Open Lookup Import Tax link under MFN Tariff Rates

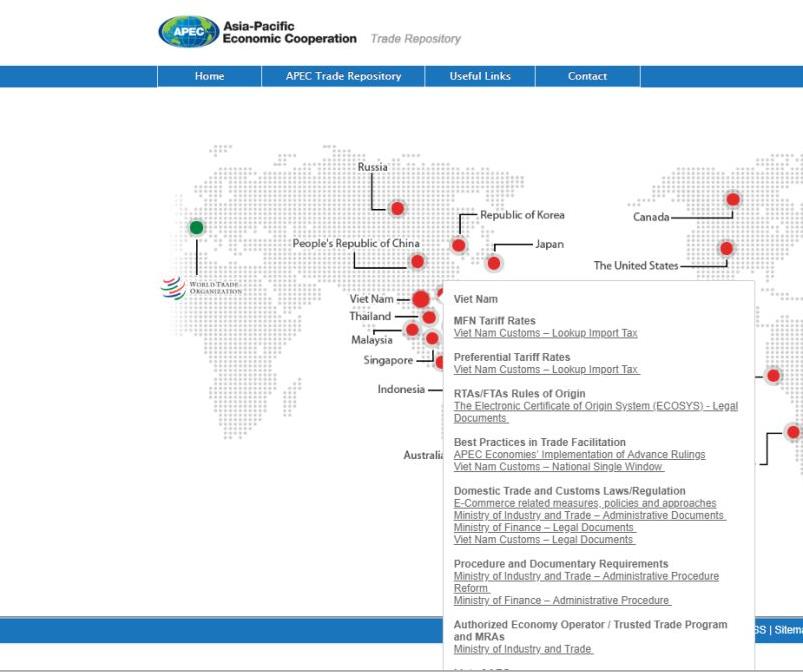(545, 333)
